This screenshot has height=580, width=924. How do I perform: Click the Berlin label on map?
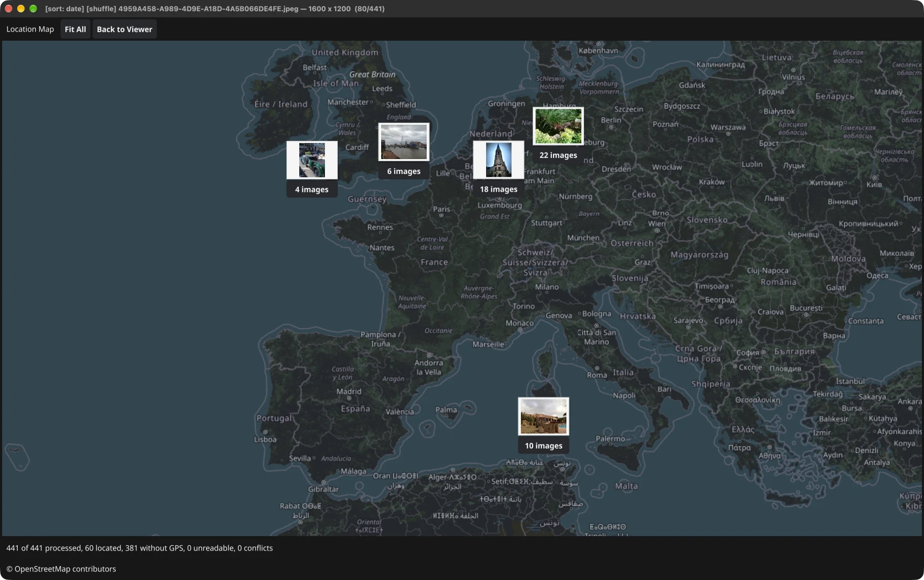click(611, 120)
